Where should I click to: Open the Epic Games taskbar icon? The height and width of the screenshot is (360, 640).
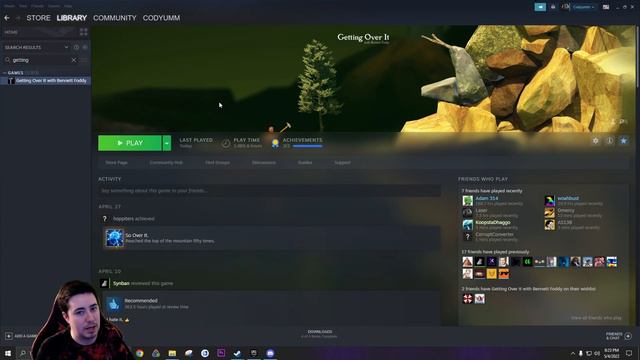click(254, 353)
